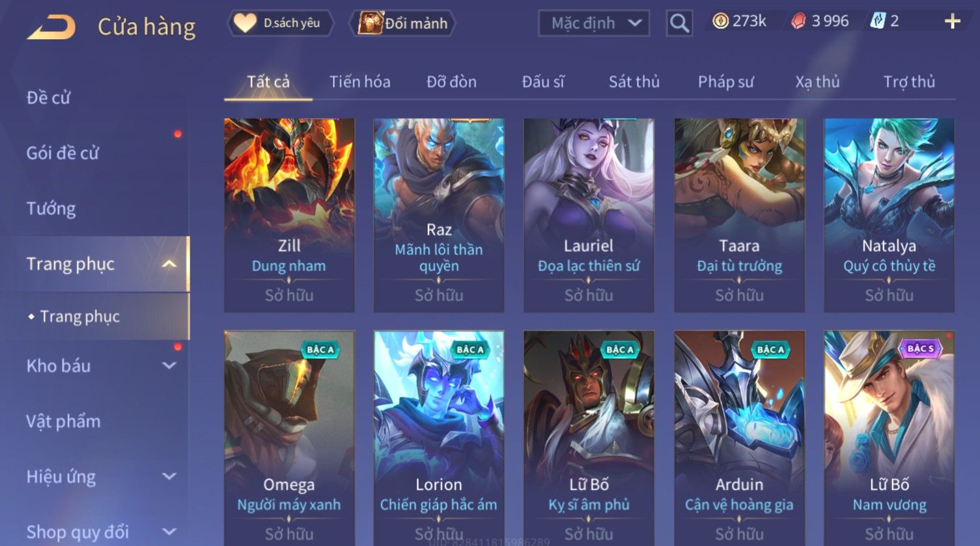Open the search magnifier icon
The width and height of the screenshot is (980, 546).
(679, 23)
